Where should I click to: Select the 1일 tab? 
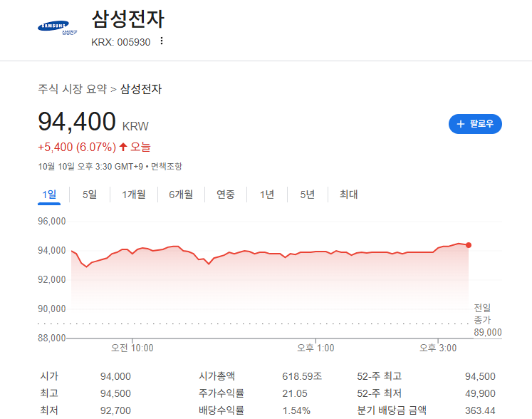click(49, 195)
